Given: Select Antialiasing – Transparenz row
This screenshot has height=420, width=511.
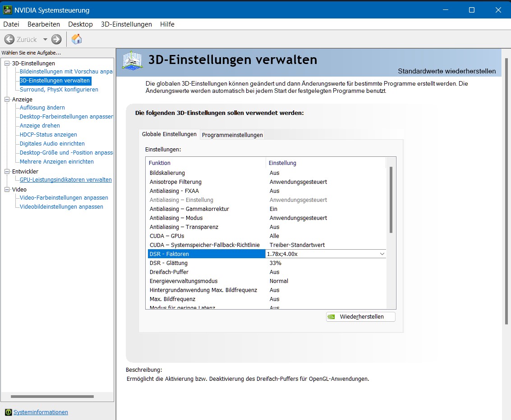Looking at the screenshot, I should 267,227.
